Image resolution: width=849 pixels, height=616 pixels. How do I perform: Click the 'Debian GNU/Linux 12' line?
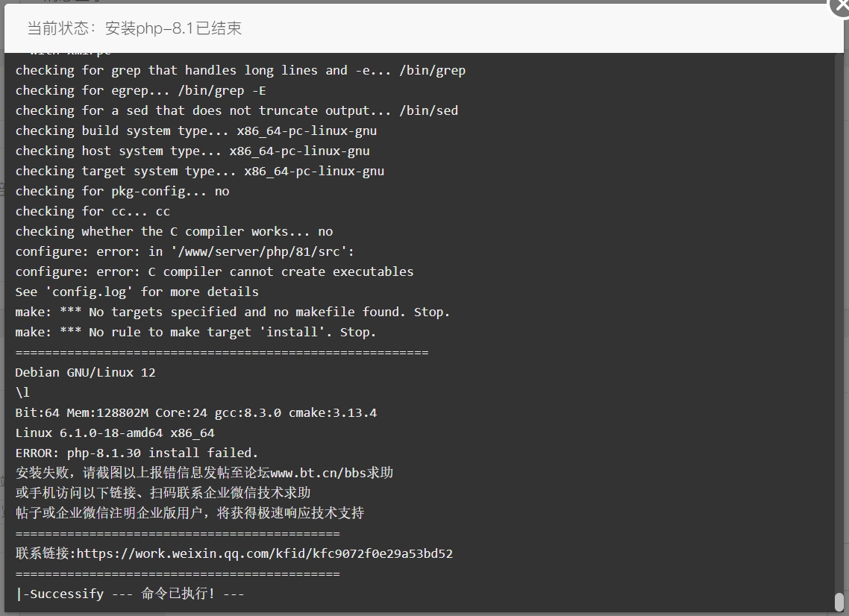pos(85,372)
